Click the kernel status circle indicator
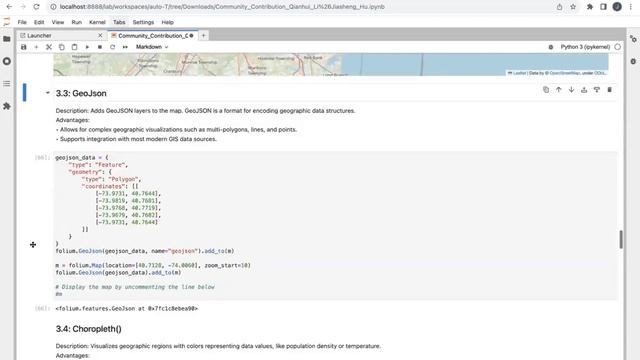This screenshot has width=640, height=360. pyautogui.click(x=618, y=47)
